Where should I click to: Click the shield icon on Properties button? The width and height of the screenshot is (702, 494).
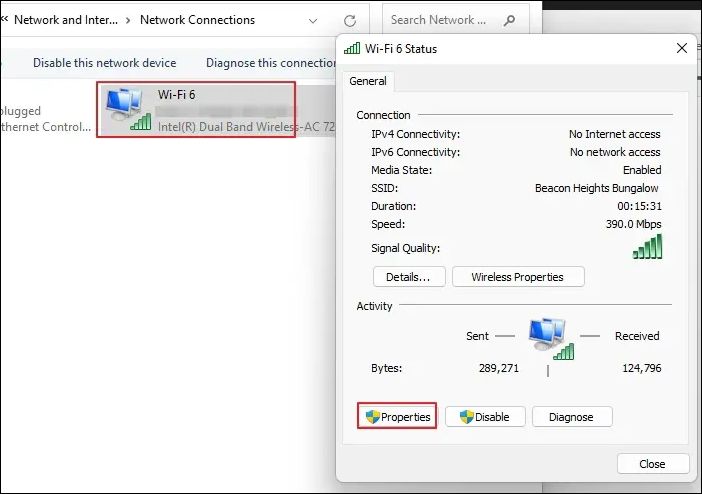[372, 417]
